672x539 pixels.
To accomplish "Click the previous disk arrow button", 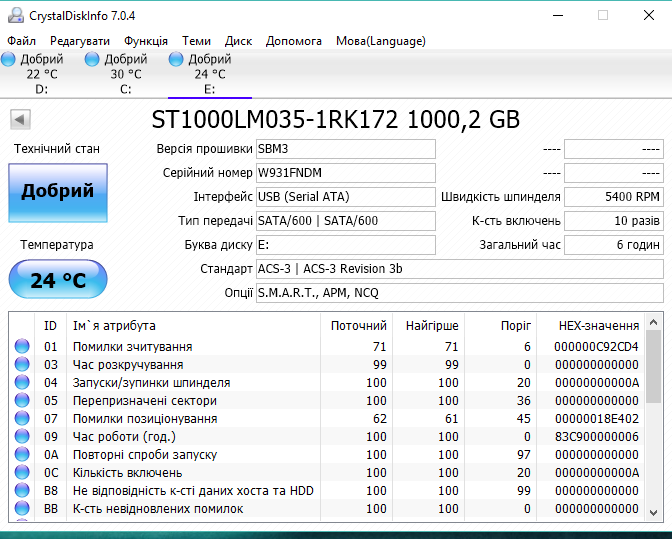I will pyautogui.click(x=20, y=120).
